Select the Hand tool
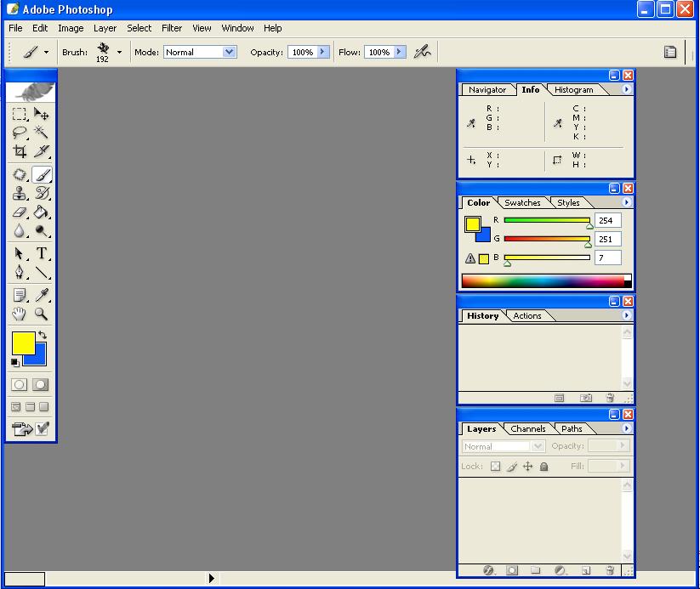 (19, 314)
